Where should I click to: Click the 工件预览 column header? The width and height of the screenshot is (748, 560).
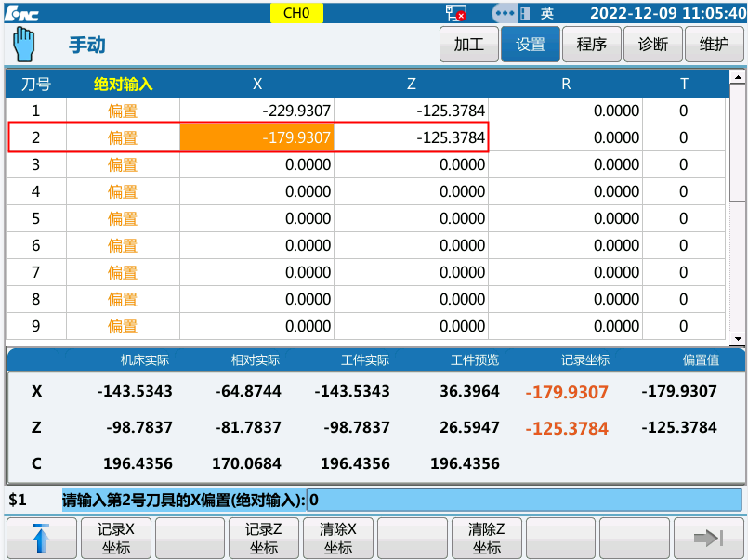tap(475, 359)
